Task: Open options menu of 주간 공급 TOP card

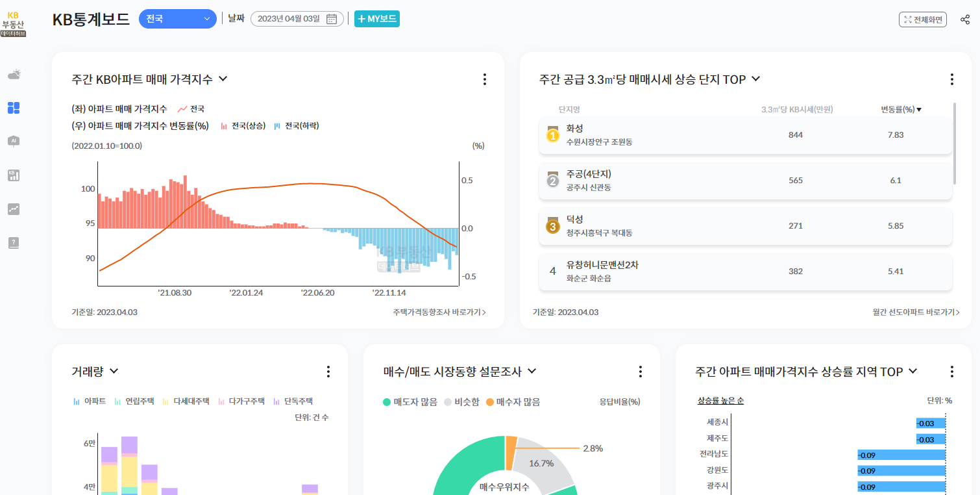Action: pyautogui.click(x=951, y=79)
